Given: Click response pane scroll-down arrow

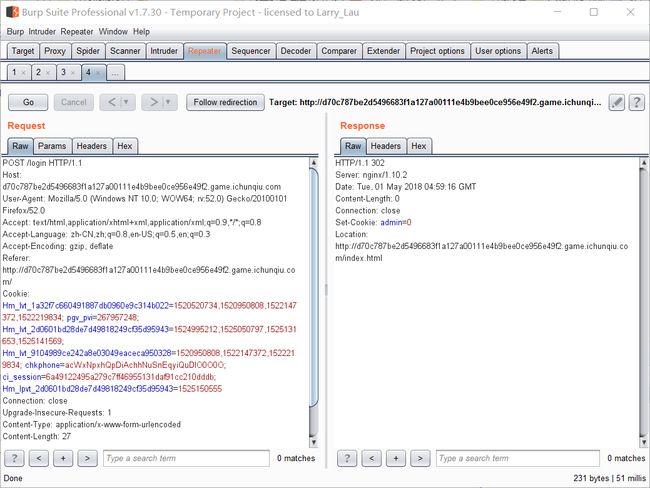Looking at the screenshot, I should point(644,442).
